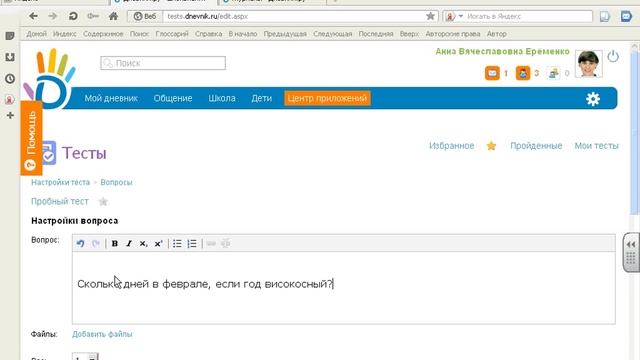Open the Общение menu
Image resolution: width=640 pixels, height=360 pixels.
pyautogui.click(x=173, y=98)
